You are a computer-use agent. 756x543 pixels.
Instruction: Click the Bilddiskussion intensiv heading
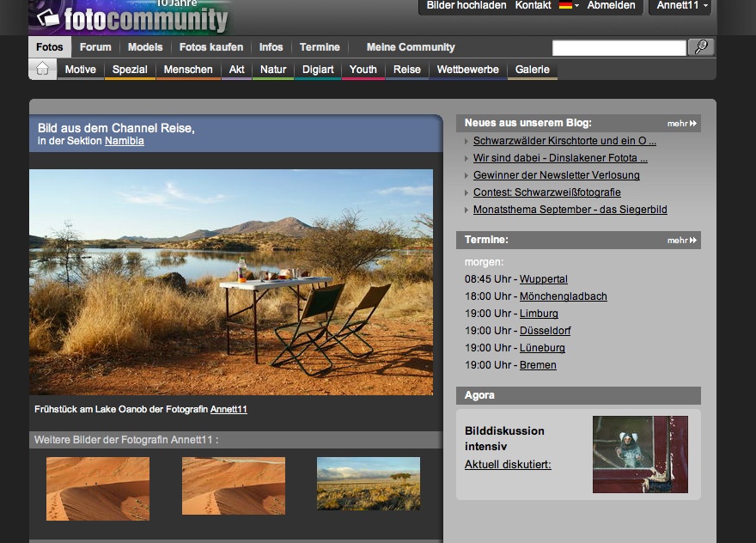point(504,438)
